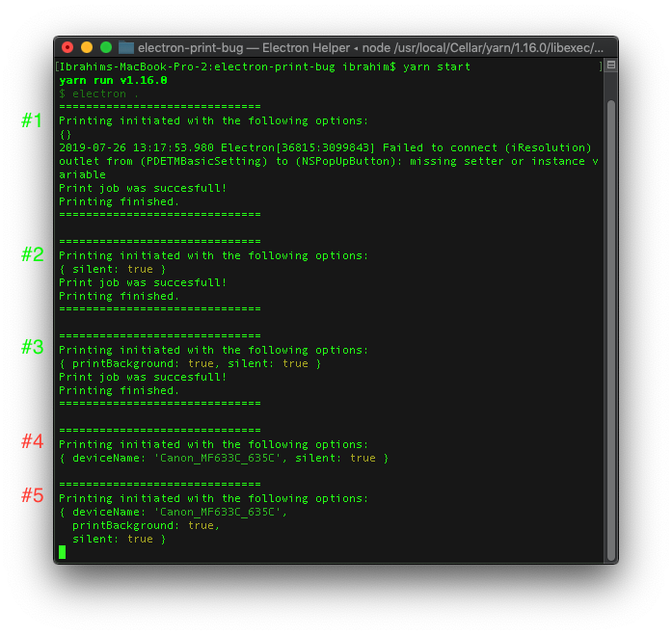Click the window title 'electron-print-bug — Electron Helper'

(x=244, y=48)
